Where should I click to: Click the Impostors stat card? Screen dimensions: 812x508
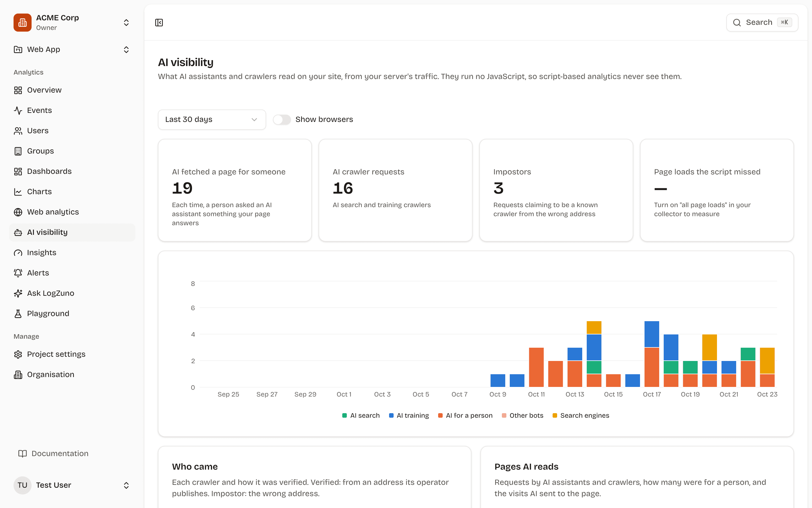tap(556, 190)
